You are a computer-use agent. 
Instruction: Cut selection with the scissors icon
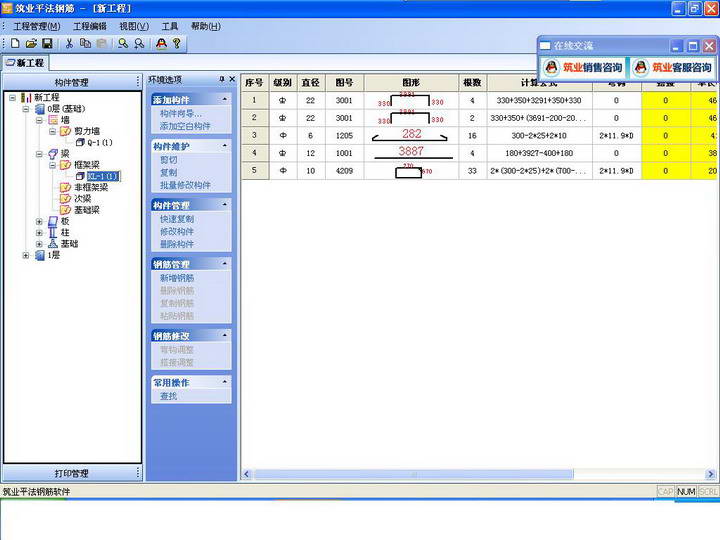69,43
